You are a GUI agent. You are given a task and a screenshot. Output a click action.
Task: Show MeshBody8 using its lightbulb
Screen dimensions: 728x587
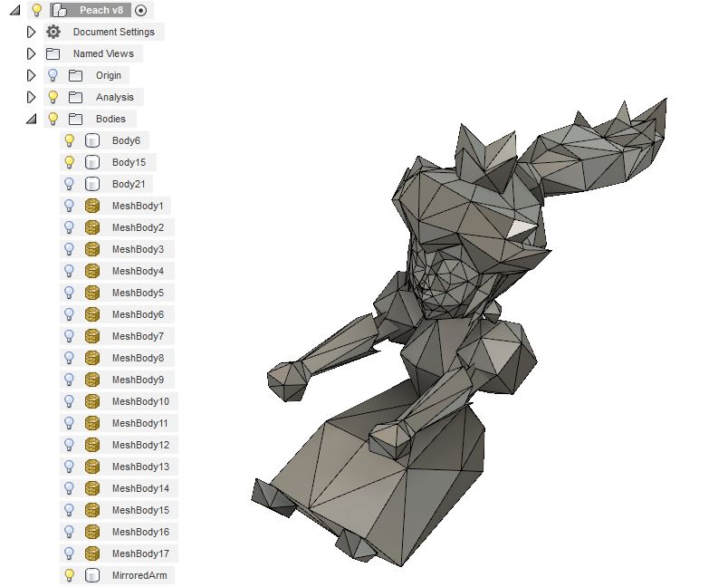(69, 358)
